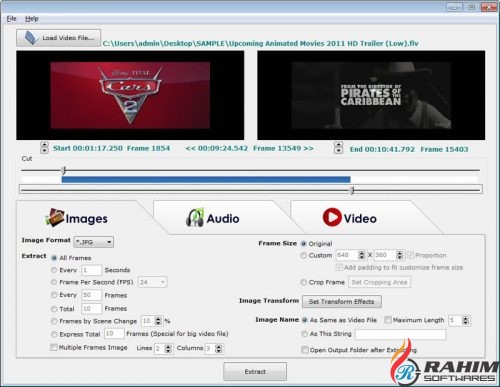Click Set Transform Effects button
This screenshot has width=500, height=387.
pos(342,302)
